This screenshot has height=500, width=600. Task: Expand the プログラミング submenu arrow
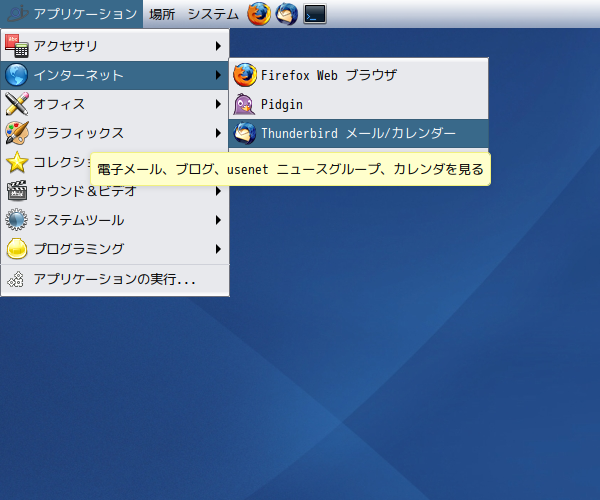pyautogui.click(x=218, y=249)
